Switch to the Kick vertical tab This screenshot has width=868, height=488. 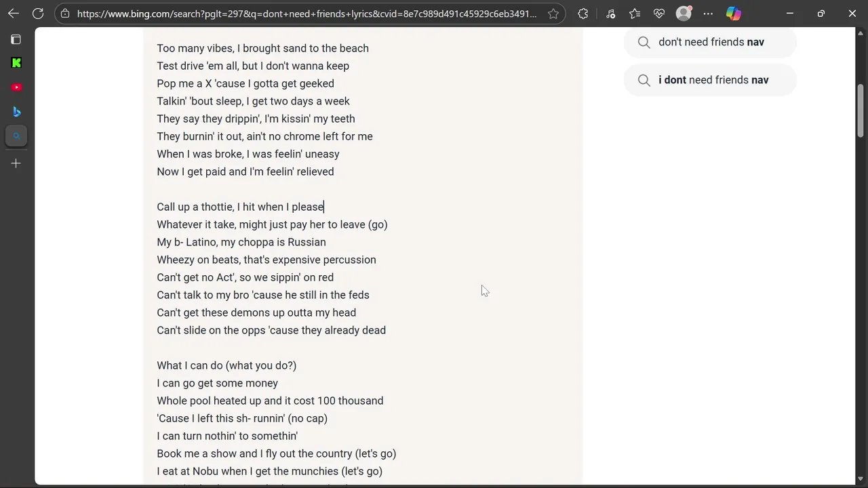16,63
